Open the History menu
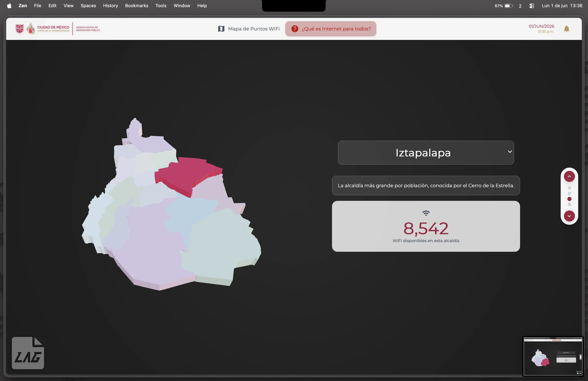588x381 pixels. click(x=110, y=6)
